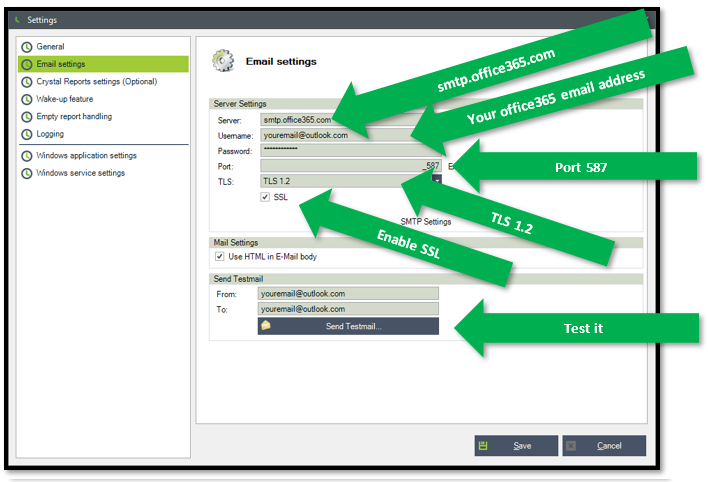Disable the SSL checkbox
Screen dimensions: 708x482
point(265,198)
